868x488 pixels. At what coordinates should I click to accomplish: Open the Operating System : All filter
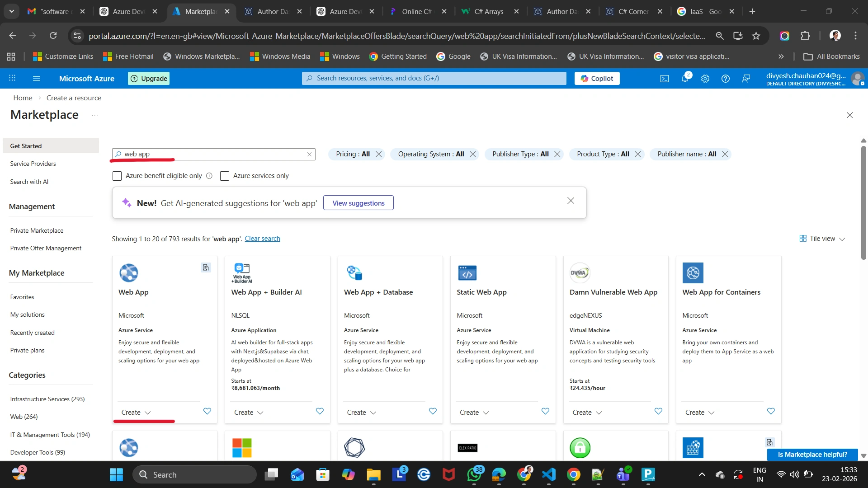click(x=431, y=155)
